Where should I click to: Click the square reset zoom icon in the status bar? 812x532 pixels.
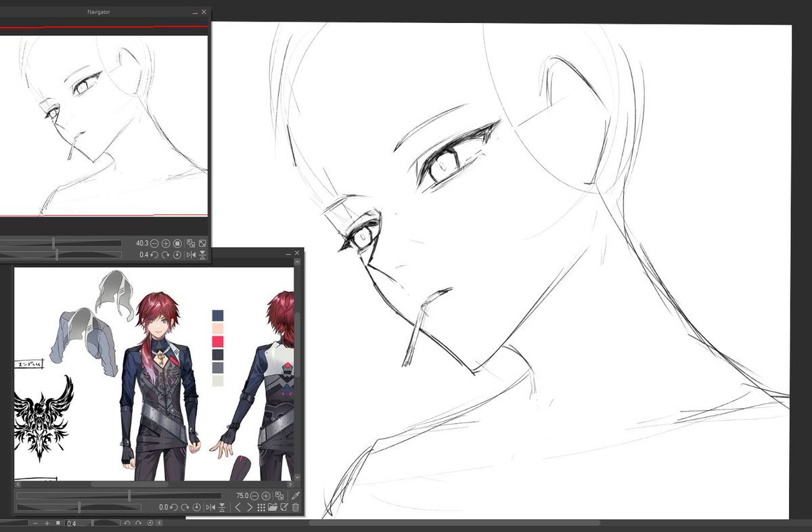click(58, 523)
